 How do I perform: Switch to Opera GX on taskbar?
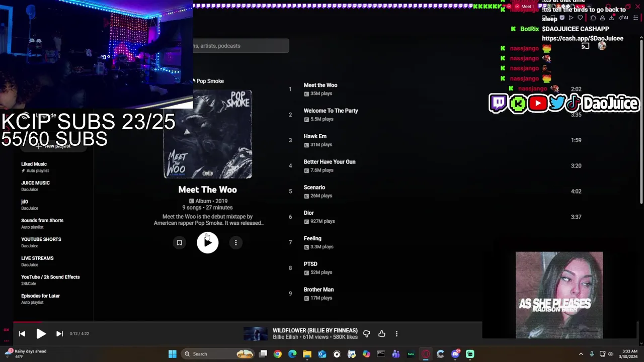(x=426, y=354)
